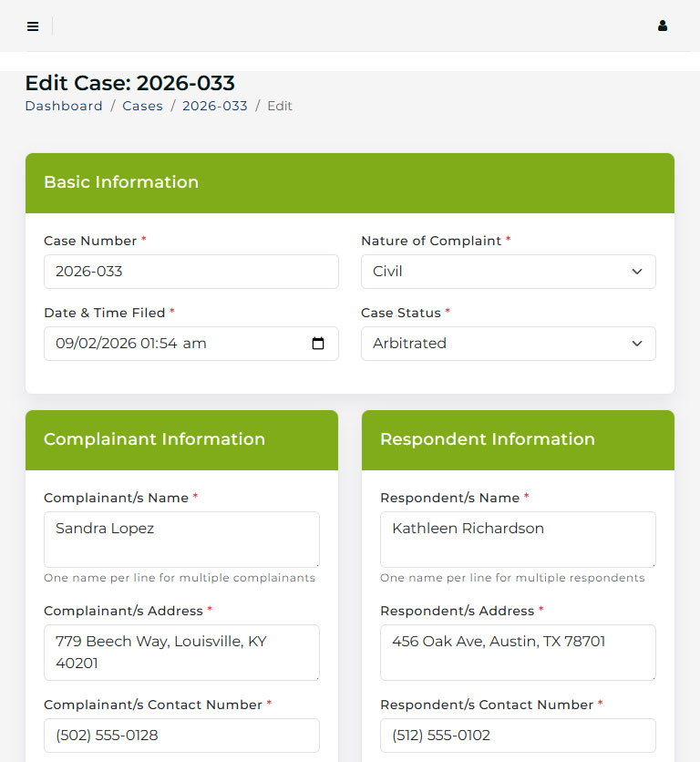Select the Respondent/s Contact Number field
Viewport: 700px width, 762px height.
(x=518, y=736)
